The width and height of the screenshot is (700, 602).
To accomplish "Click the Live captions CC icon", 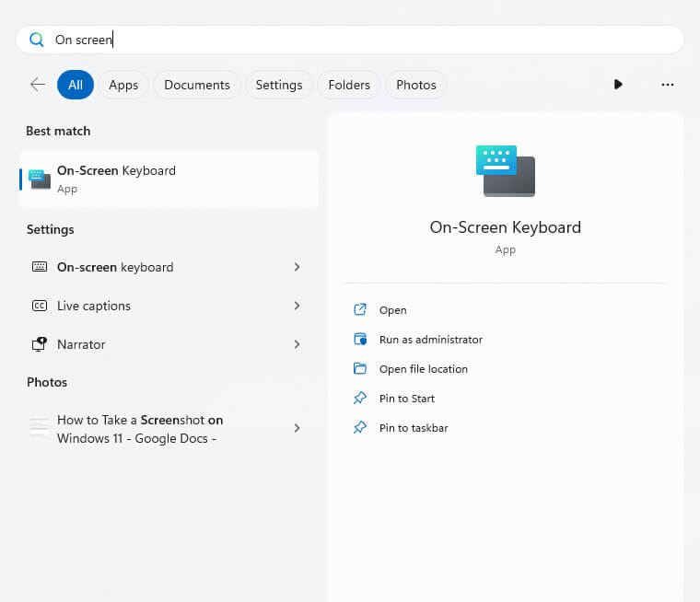I will coord(40,306).
